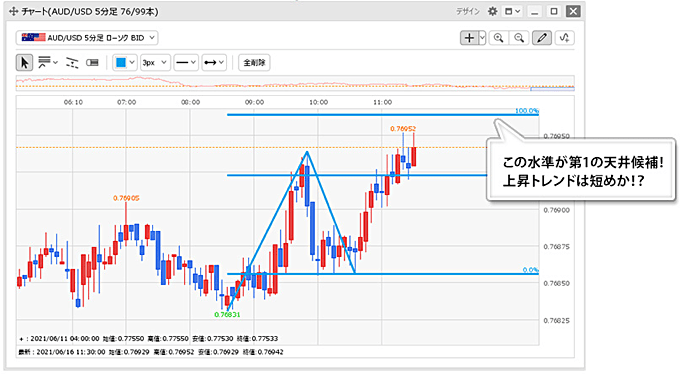
Task: Open the line end arrow style dropdown
Action: (214, 62)
